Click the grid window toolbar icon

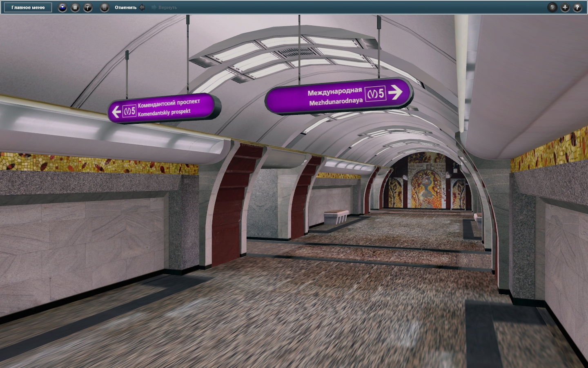(x=105, y=7)
